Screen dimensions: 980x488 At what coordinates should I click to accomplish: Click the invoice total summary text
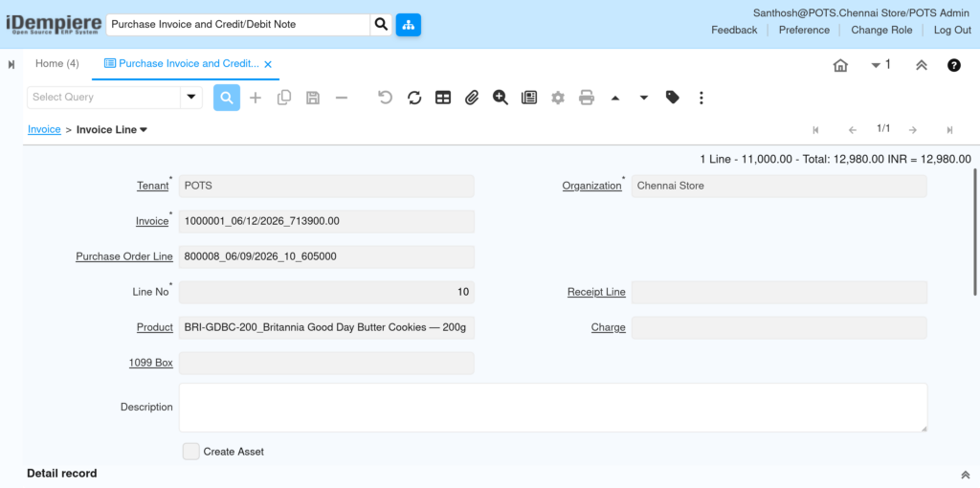coord(835,160)
